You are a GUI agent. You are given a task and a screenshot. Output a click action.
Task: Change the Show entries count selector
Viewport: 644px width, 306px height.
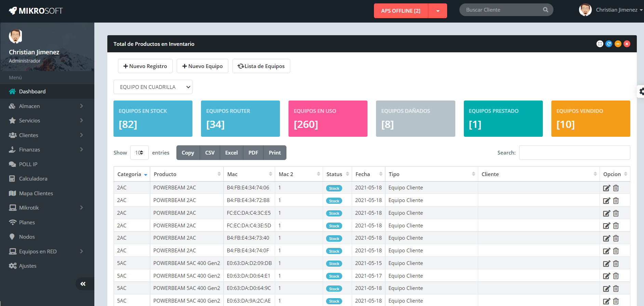coord(139,152)
